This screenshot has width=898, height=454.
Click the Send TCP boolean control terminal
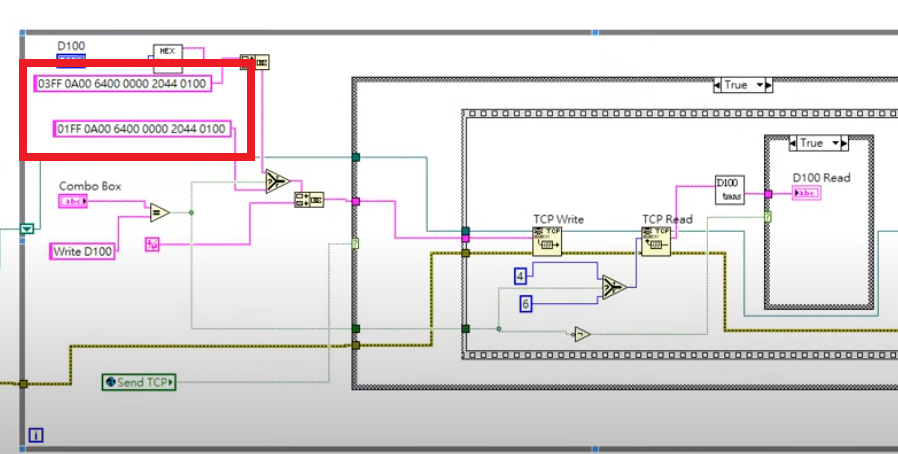point(139,382)
